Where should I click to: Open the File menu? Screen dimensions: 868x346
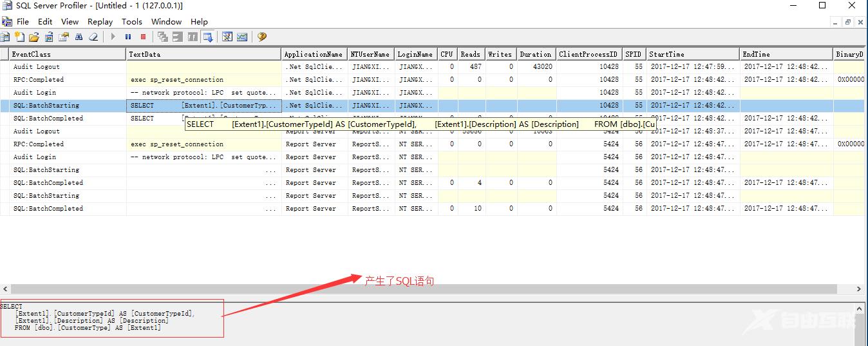(23, 21)
